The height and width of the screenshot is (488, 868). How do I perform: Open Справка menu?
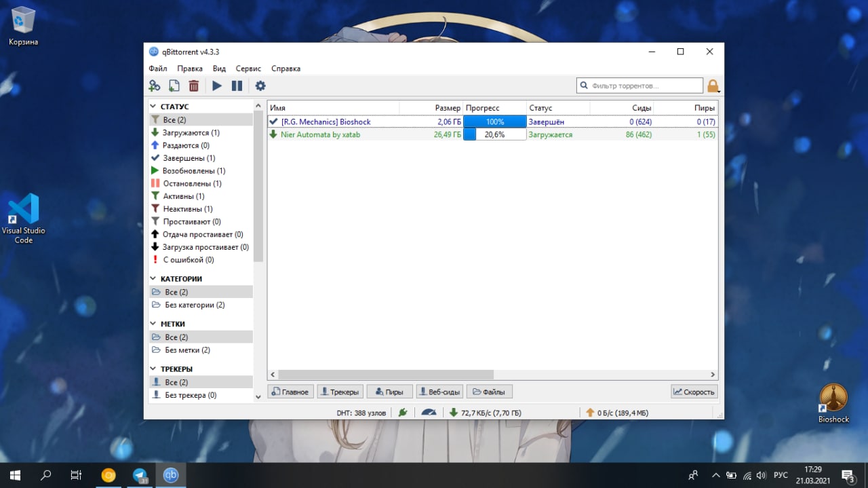285,69
